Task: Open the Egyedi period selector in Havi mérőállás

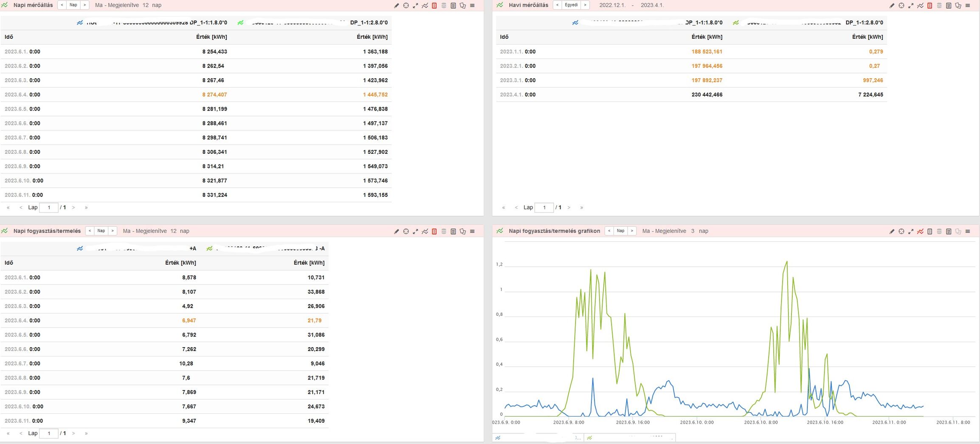Action: tap(571, 5)
